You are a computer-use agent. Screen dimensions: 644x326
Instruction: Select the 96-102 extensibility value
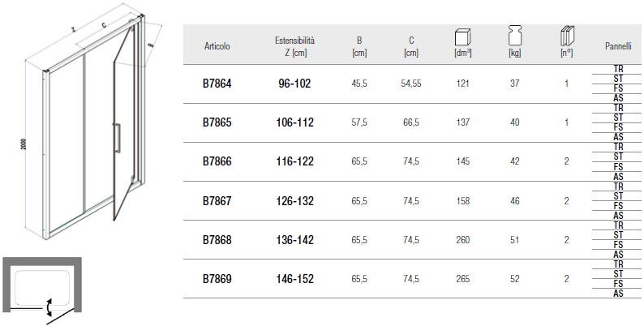tap(295, 84)
